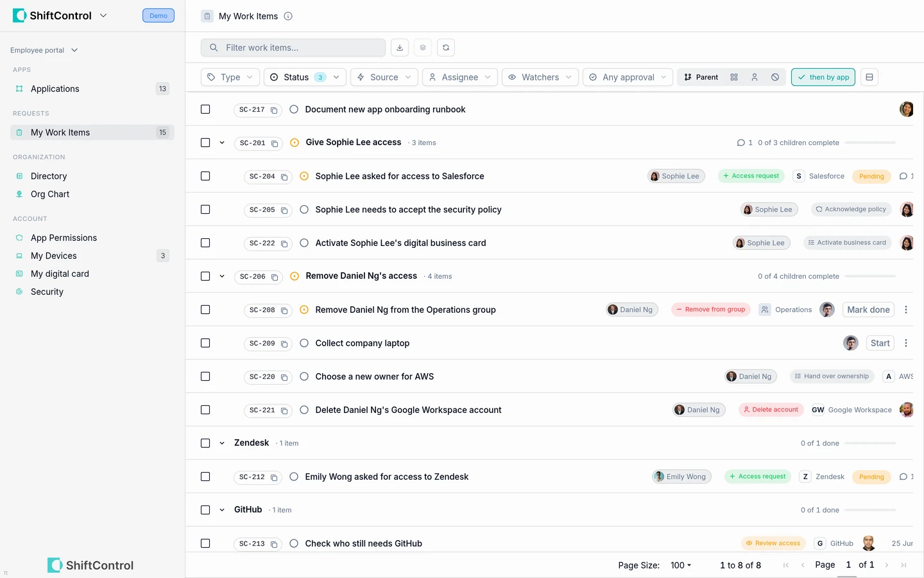Navigate to App Permissions
The image size is (924, 578).
point(92,238)
